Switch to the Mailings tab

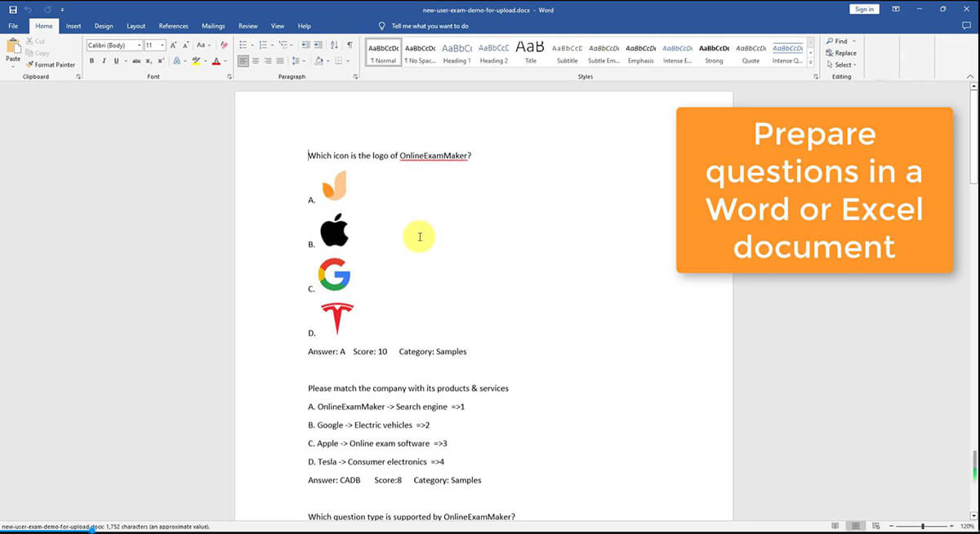click(213, 26)
